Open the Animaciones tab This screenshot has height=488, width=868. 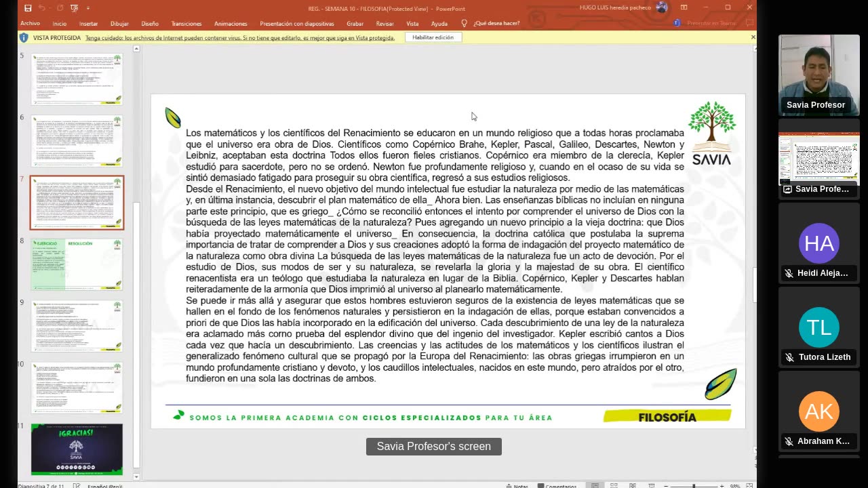coord(231,24)
